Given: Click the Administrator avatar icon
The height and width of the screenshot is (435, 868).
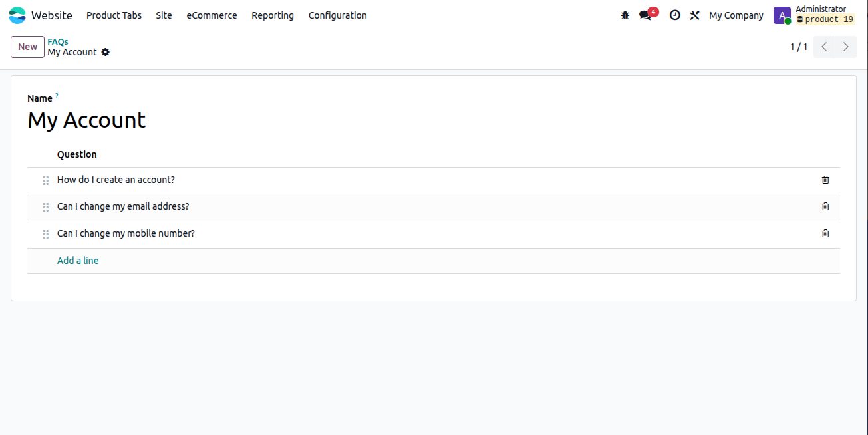Looking at the screenshot, I should pos(782,15).
